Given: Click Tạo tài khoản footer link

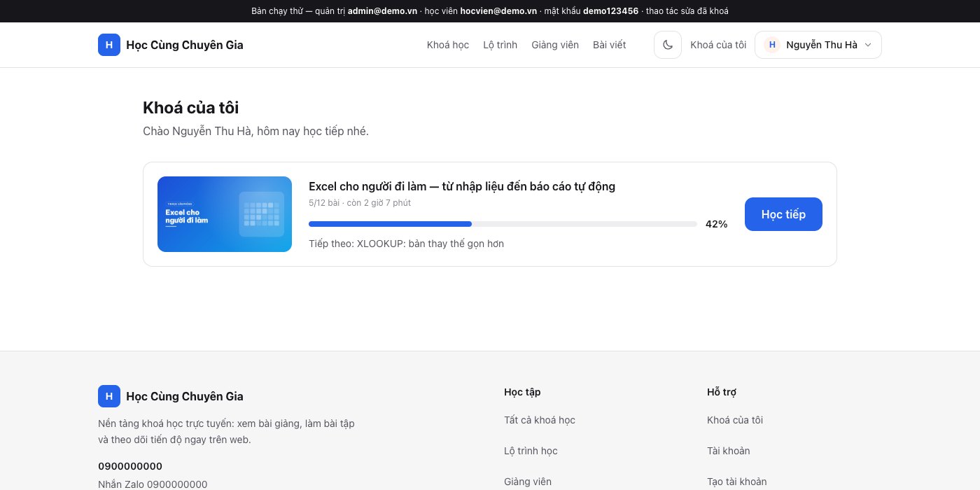Looking at the screenshot, I should [737, 482].
